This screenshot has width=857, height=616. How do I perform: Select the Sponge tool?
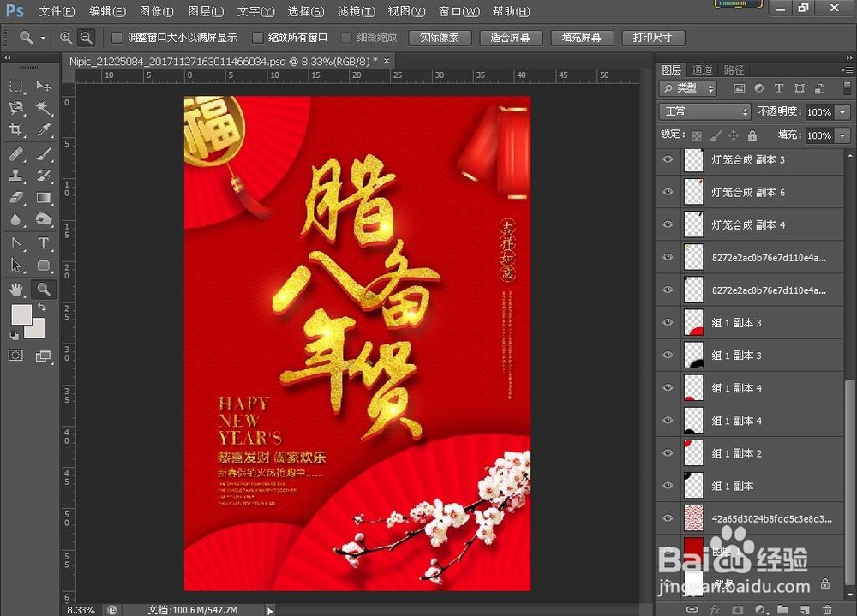(44, 219)
